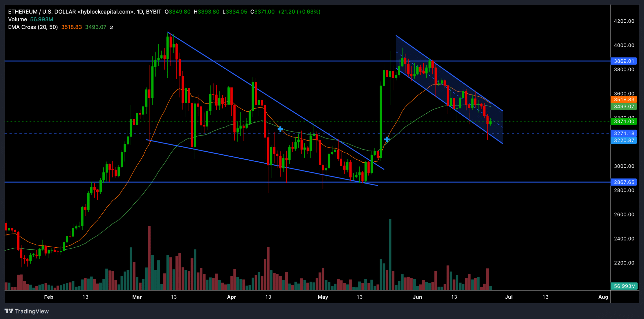The height and width of the screenshot is (319, 644).
Task: Click the Aug date label on time axis
Action: (x=603, y=297)
